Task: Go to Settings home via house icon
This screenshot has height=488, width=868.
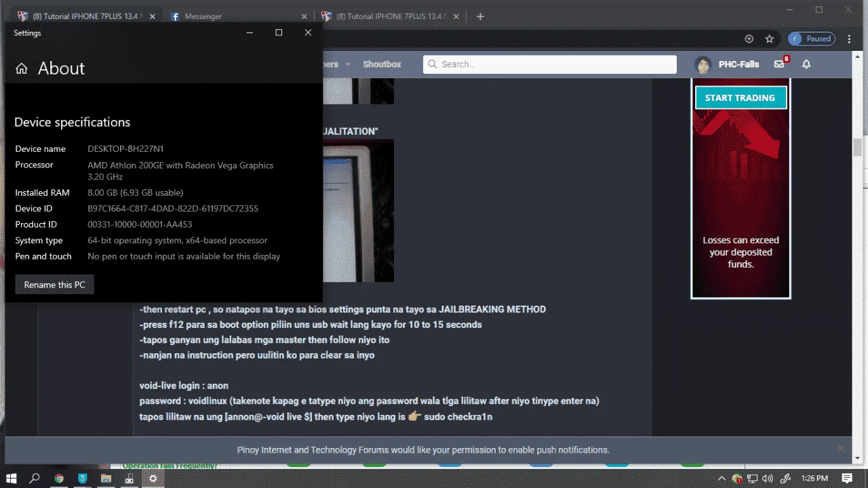Action: (22, 68)
